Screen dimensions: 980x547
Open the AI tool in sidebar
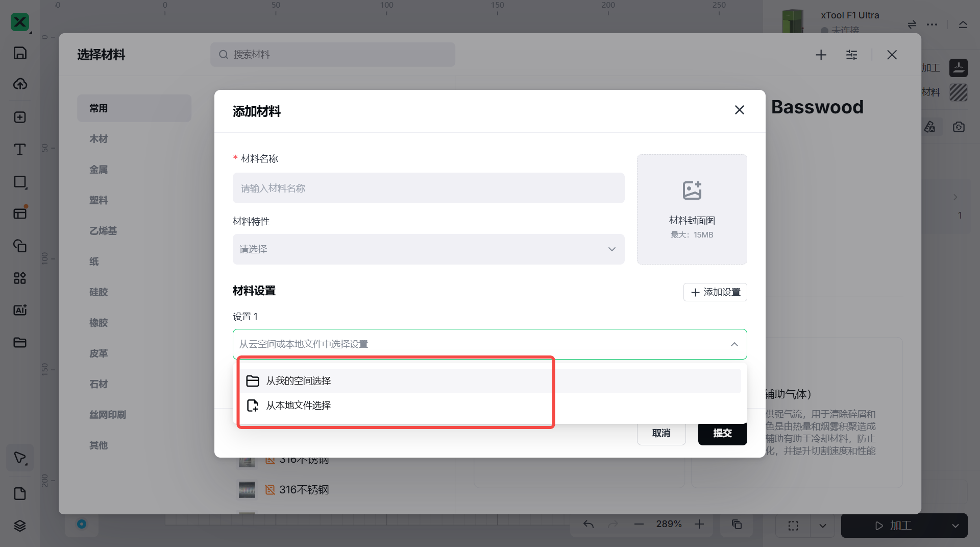pos(20,310)
